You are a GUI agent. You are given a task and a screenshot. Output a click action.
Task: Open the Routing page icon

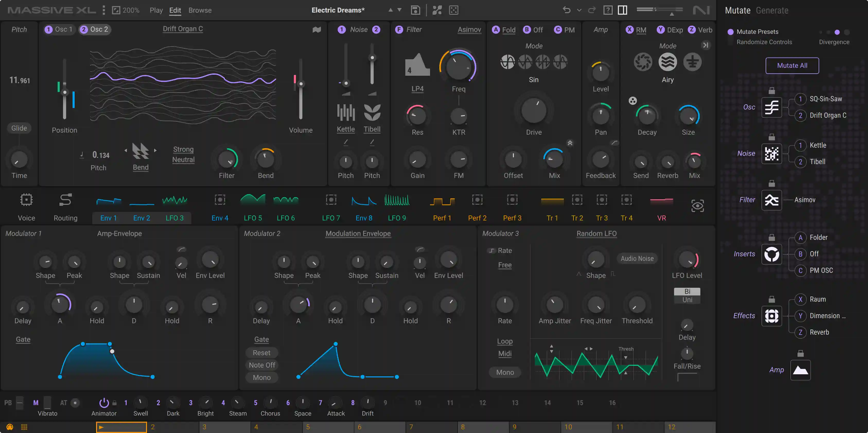65,200
